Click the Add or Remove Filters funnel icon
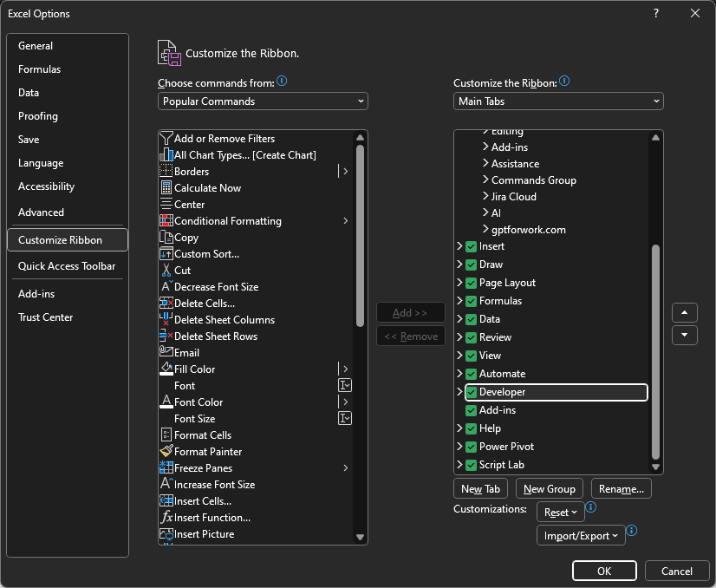 coord(166,139)
